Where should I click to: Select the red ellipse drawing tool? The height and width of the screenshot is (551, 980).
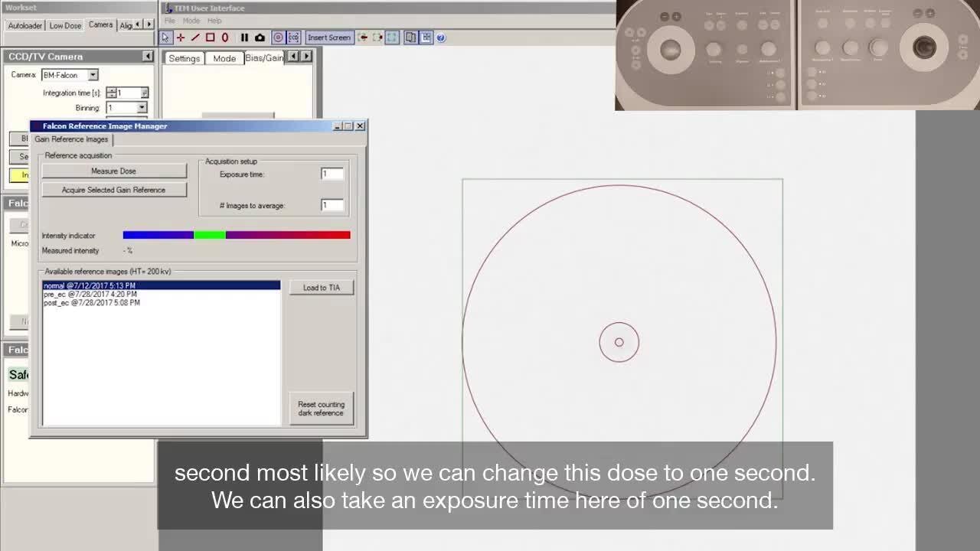pos(225,37)
